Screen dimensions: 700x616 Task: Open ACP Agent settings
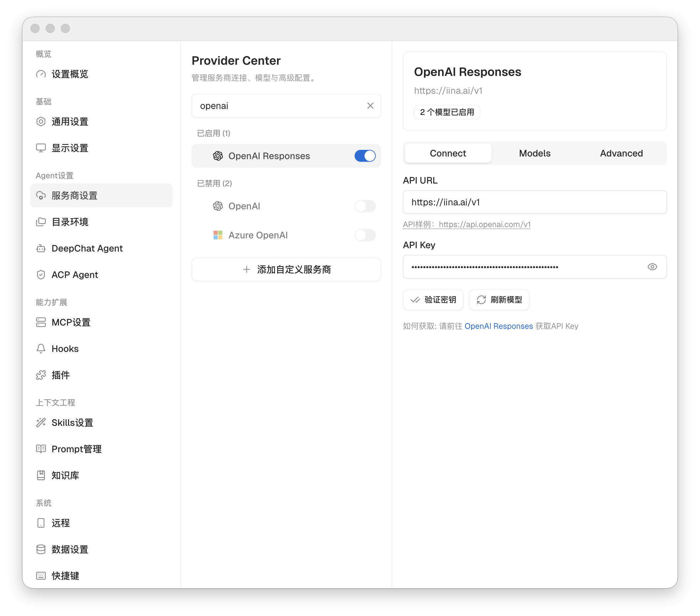(x=101, y=275)
